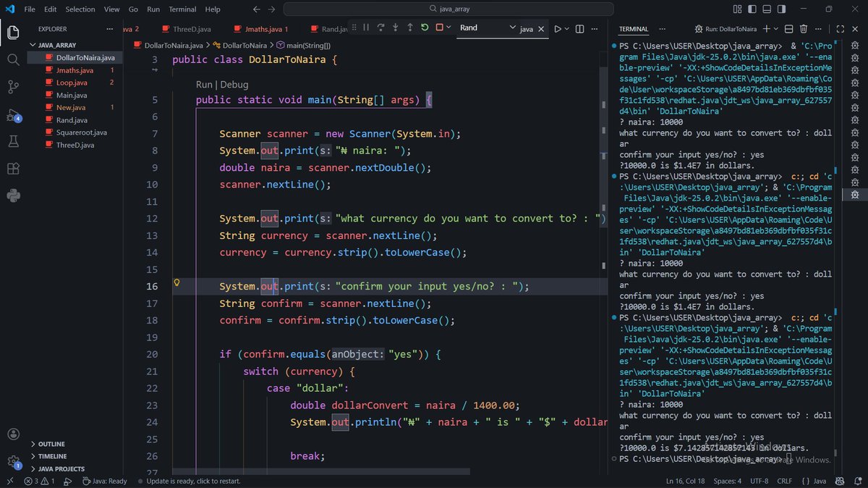
Task: Switch to the Jmaths.java editor tab
Action: click(x=260, y=29)
